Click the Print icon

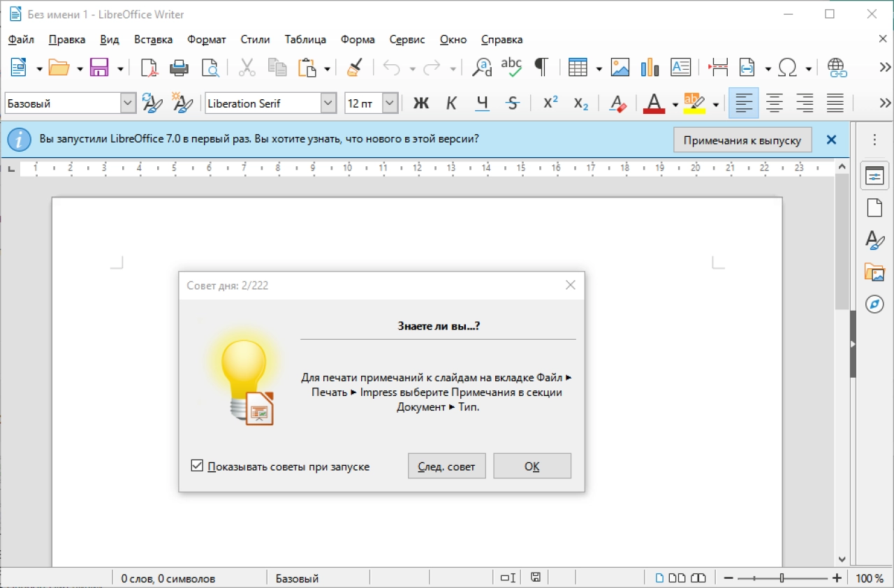[x=179, y=68]
